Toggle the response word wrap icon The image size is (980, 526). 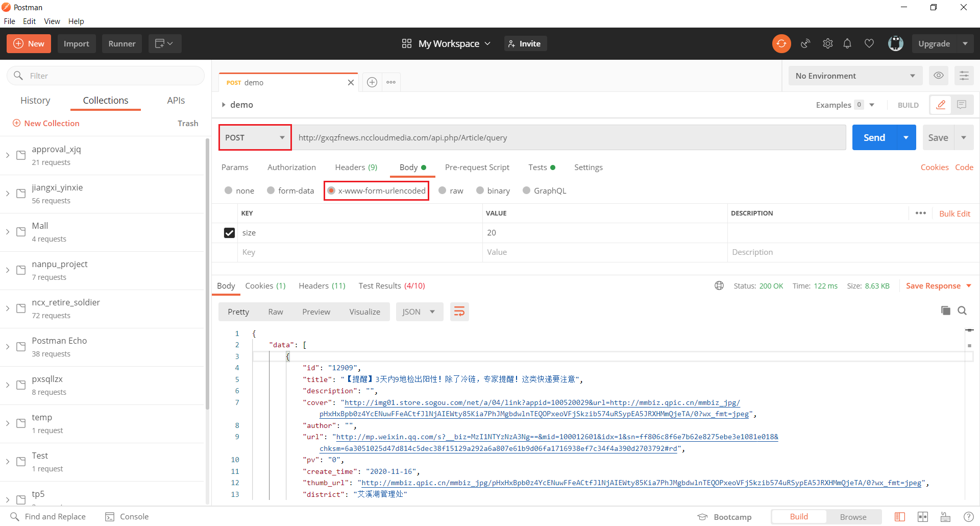[x=459, y=312]
